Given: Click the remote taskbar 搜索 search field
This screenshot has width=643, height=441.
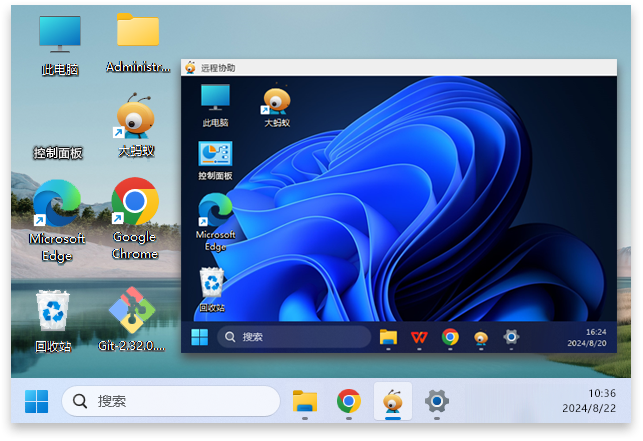Looking at the screenshot, I should (293, 337).
